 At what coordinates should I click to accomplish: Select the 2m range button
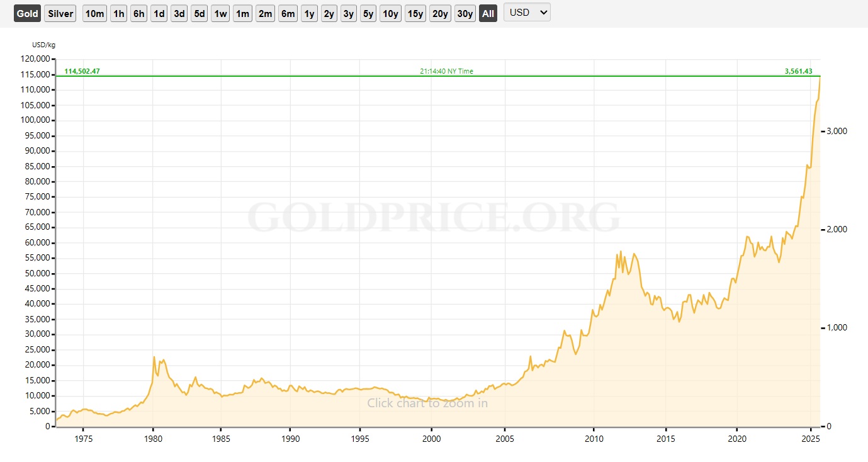point(266,13)
